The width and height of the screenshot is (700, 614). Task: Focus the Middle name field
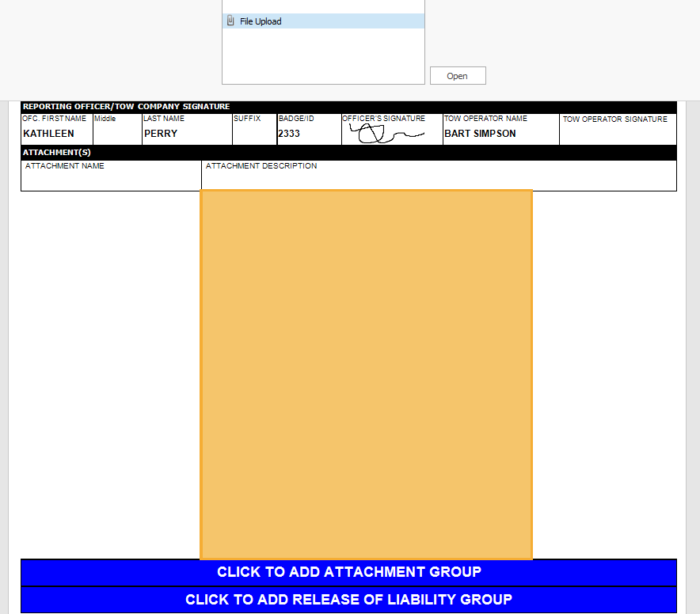tap(117, 134)
